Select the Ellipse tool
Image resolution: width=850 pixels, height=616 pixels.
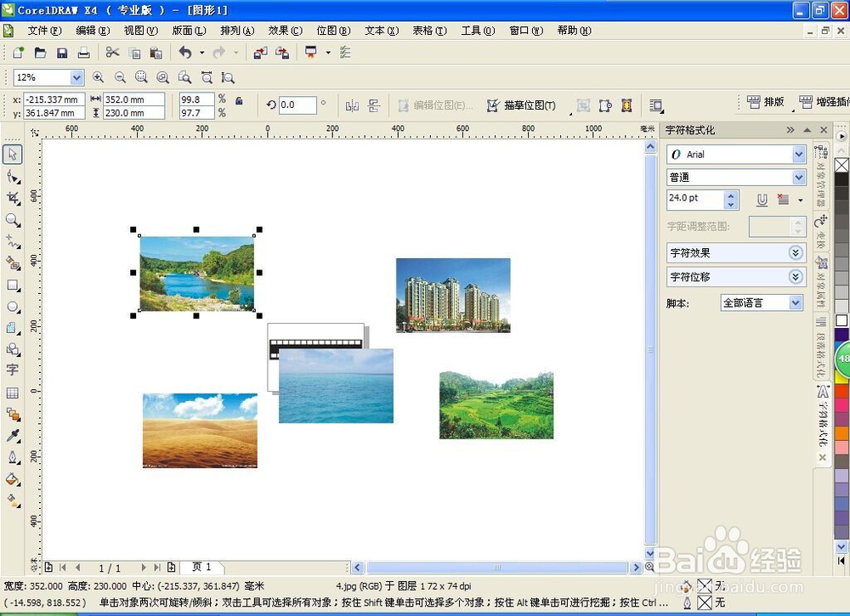(x=12, y=304)
